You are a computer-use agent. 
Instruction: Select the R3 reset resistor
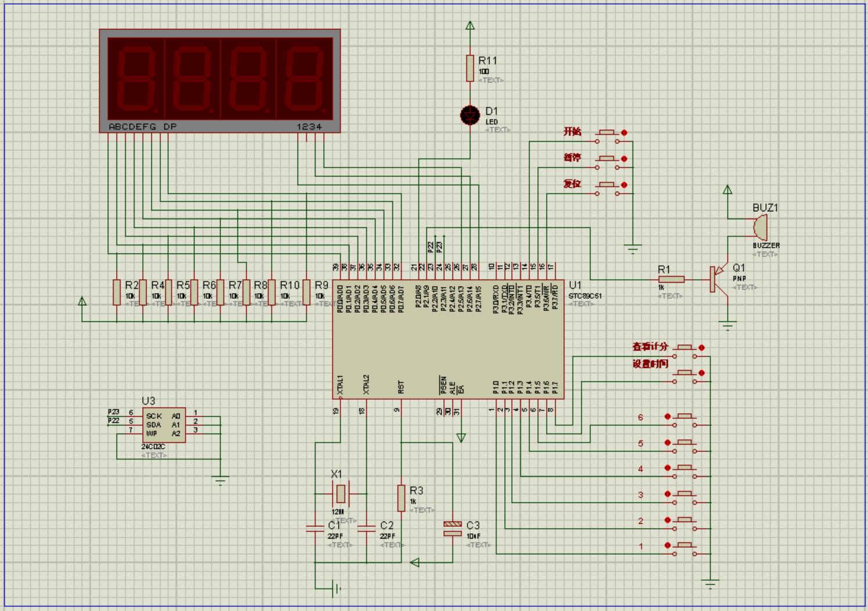[x=401, y=498]
